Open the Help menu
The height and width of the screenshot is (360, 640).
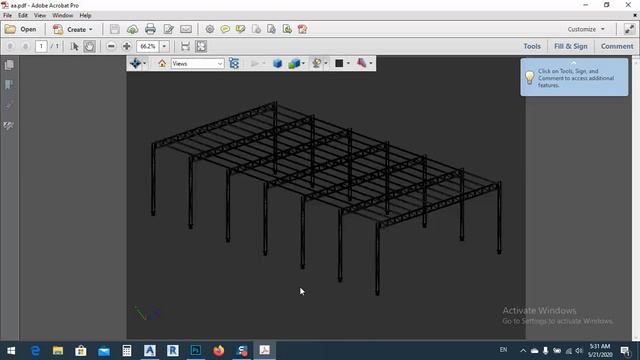click(x=85, y=16)
